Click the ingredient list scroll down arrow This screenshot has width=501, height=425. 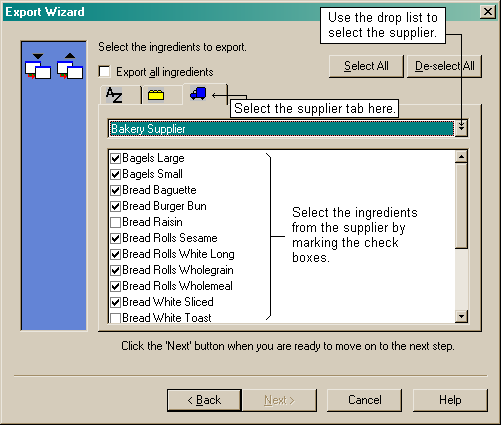(x=461, y=316)
